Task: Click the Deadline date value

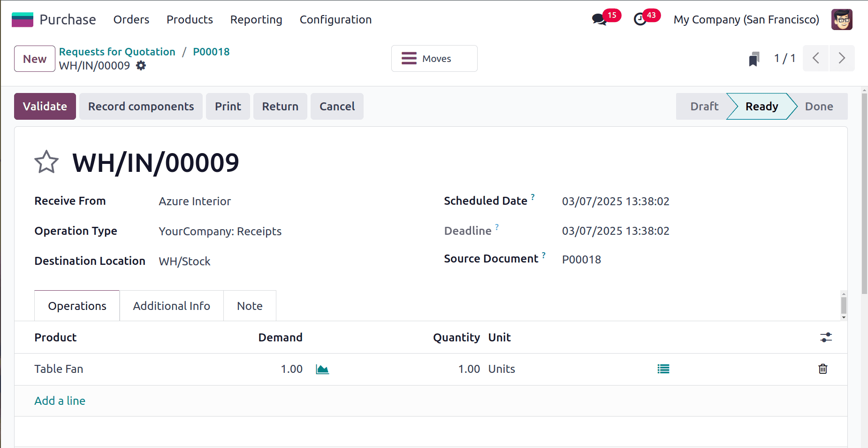Action: 616,231
